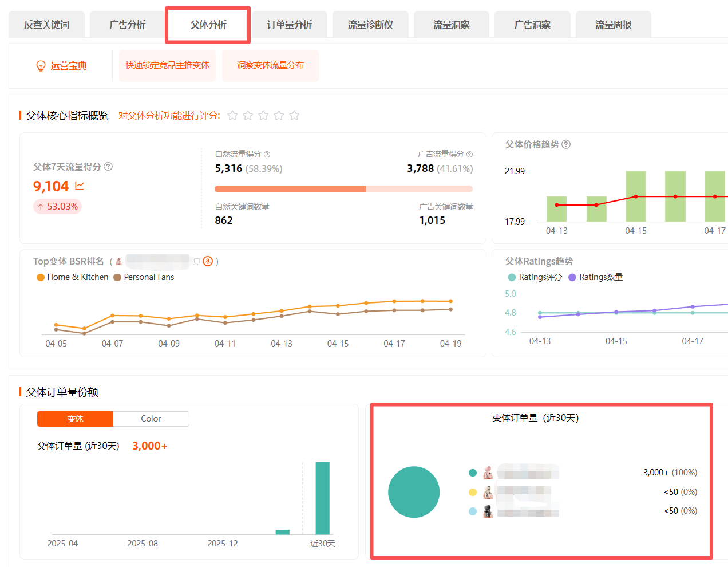The height and width of the screenshot is (567, 728).
Task: Hide the Ratings数量 line in chart legend
Action: 595,277
